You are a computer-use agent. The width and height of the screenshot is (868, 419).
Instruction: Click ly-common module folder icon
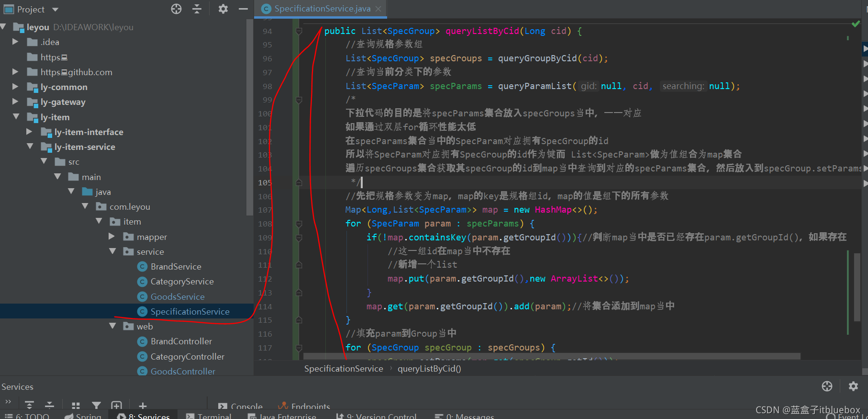(33, 87)
